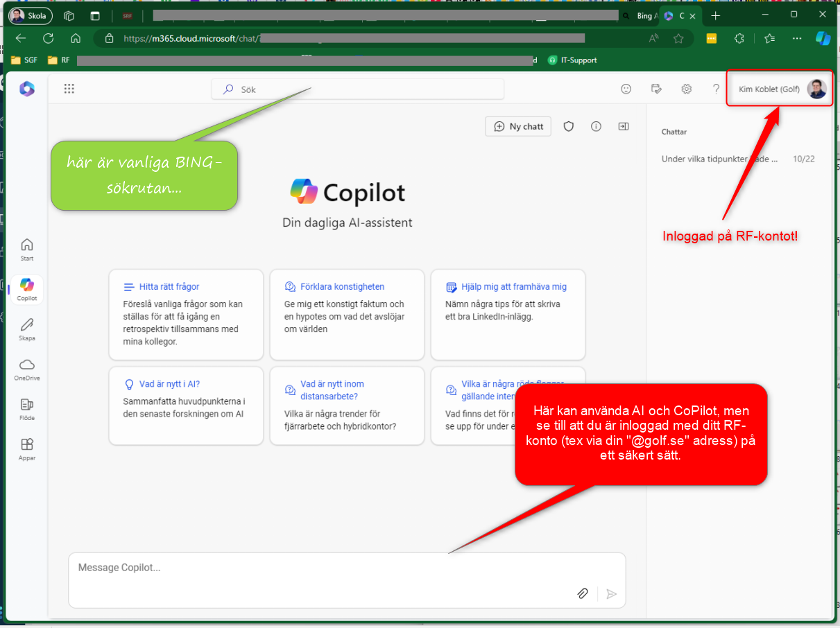Open browser Extensions puzzle icon

click(739, 38)
